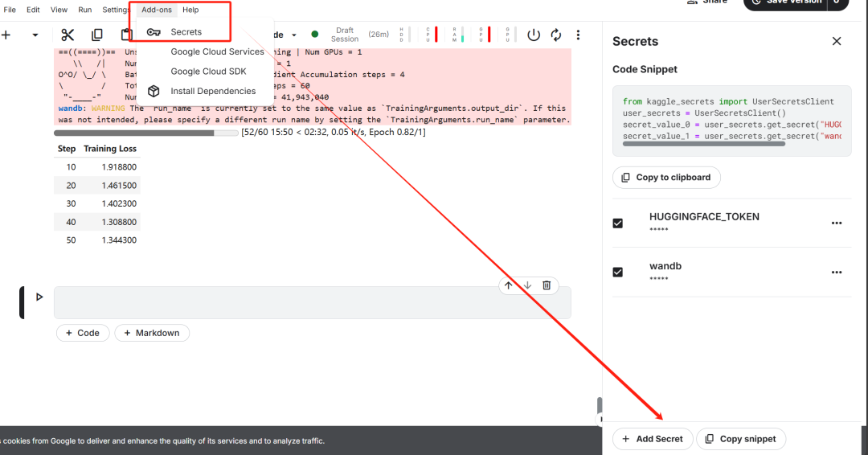The width and height of the screenshot is (868, 455).
Task: Move the cell down with the arrow icon
Action: pos(527,285)
